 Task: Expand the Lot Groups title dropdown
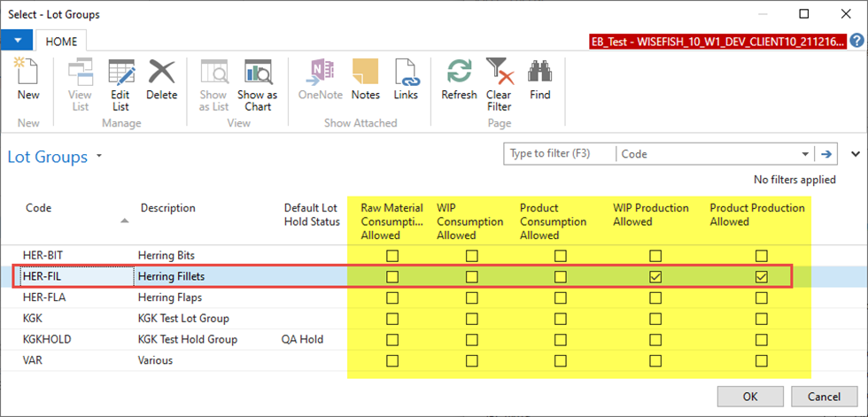point(99,157)
